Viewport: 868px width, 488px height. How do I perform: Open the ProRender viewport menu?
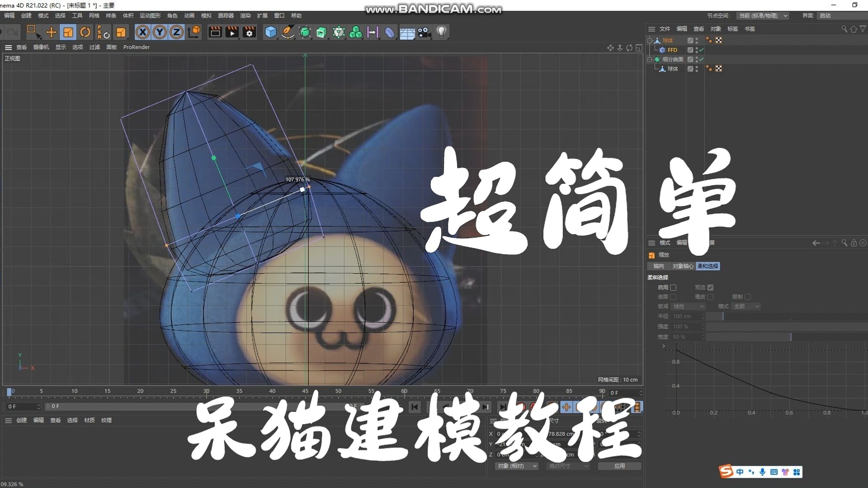[137, 47]
